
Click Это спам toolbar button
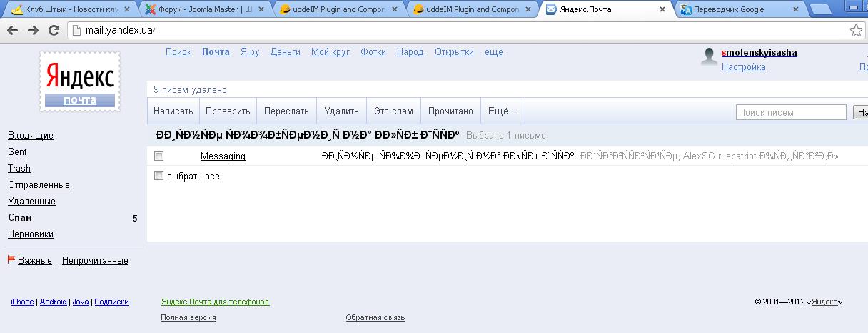[393, 111]
